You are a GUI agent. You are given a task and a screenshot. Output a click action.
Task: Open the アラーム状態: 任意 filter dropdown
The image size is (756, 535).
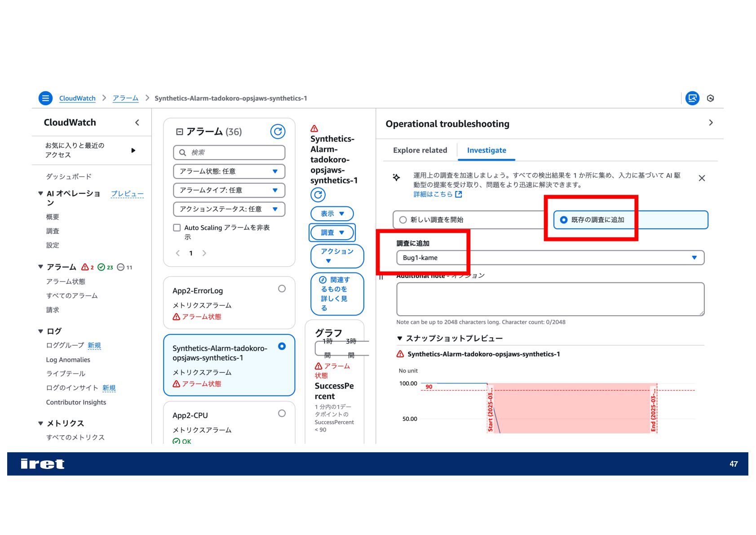pyautogui.click(x=229, y=171)
